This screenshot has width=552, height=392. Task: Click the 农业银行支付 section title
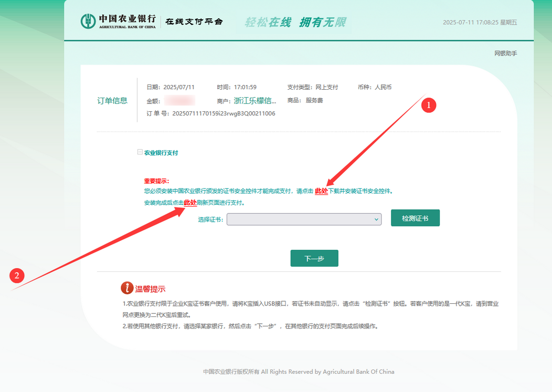point(161,153)
